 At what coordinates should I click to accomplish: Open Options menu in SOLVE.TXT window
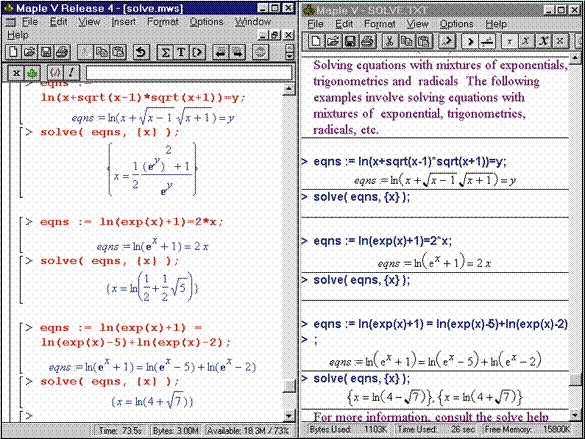[456, 24]
